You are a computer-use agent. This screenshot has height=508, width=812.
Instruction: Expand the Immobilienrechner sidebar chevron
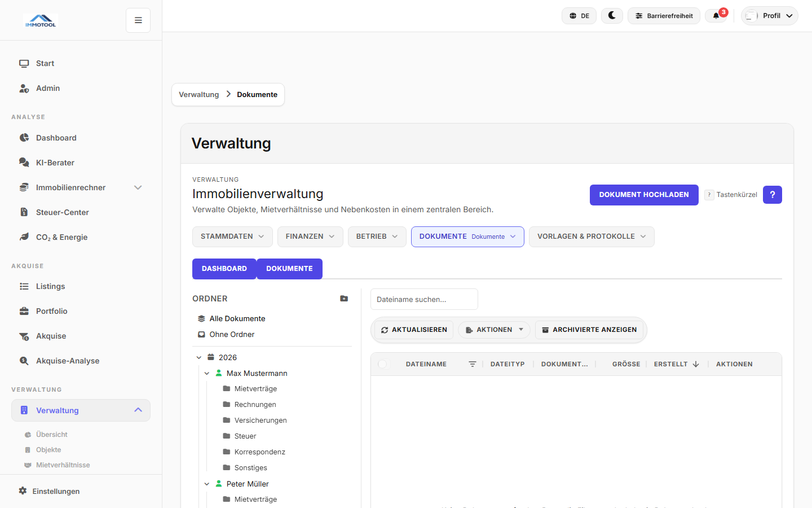[x=138, y=187]
